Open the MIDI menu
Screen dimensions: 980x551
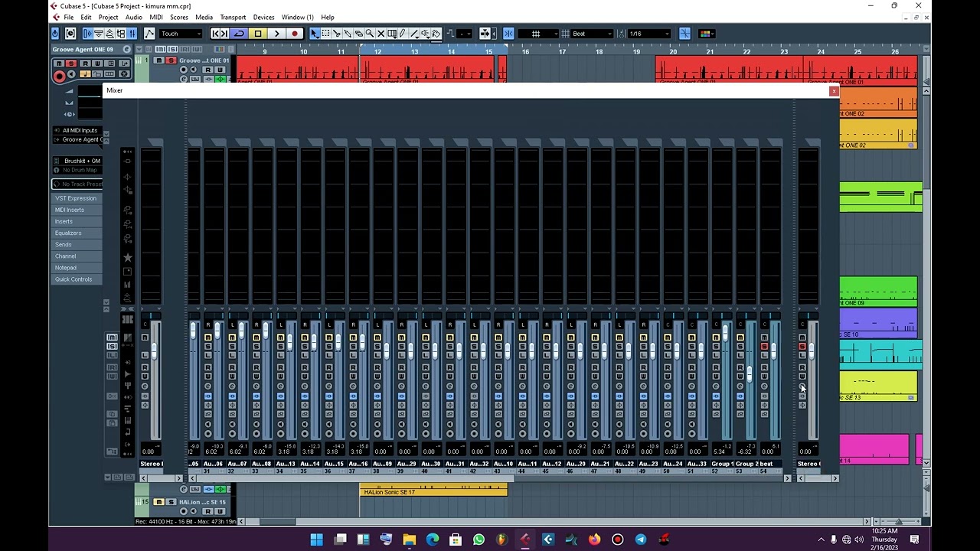(156, 17)
